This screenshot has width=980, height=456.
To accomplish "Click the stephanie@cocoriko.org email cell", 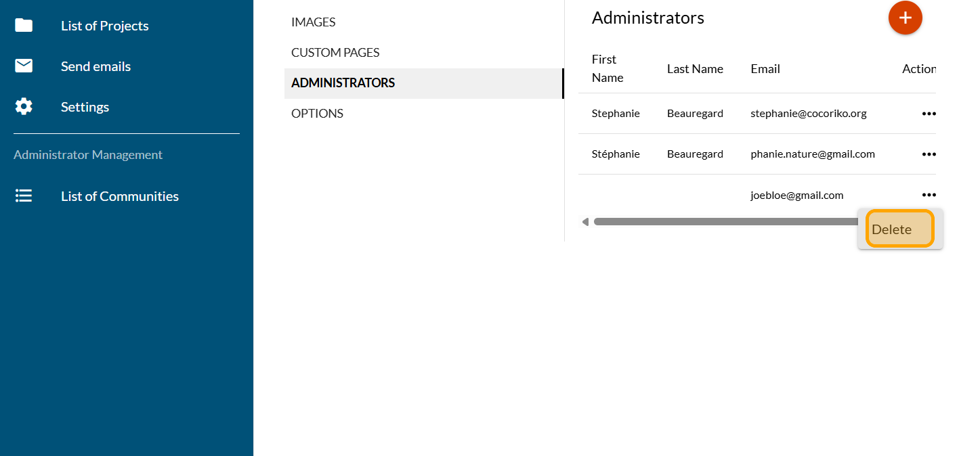I will [809, 114].
